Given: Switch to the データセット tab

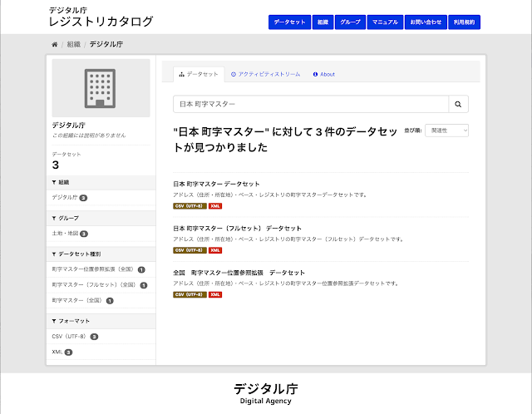Looking at the screenshot, I should 199,74.
